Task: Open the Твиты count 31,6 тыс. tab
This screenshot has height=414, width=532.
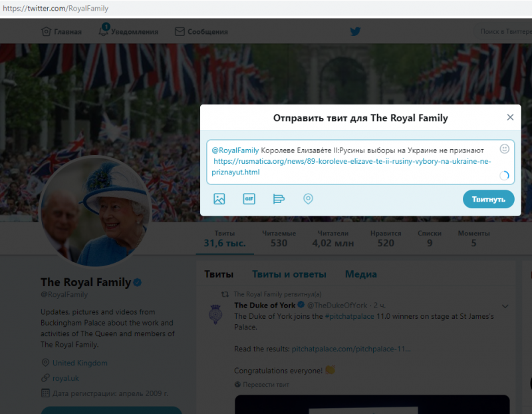Action: [x=225, y=239]
